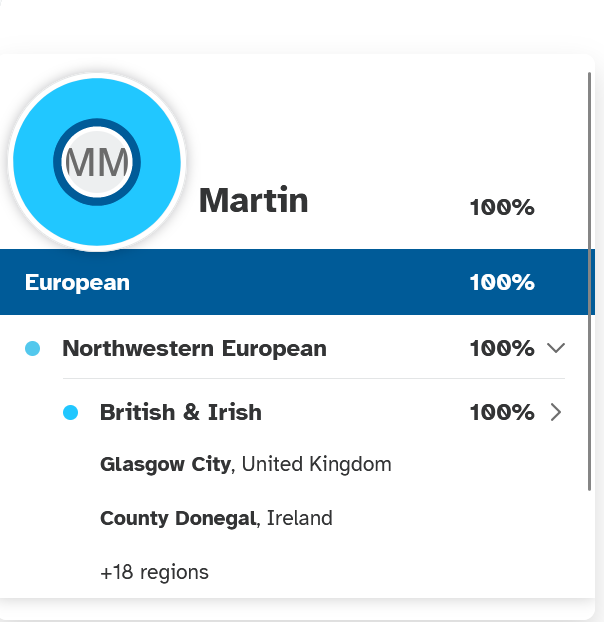Click the blue dot beside British & Irish
The image size is (604, 622).
tap(71, 413)
